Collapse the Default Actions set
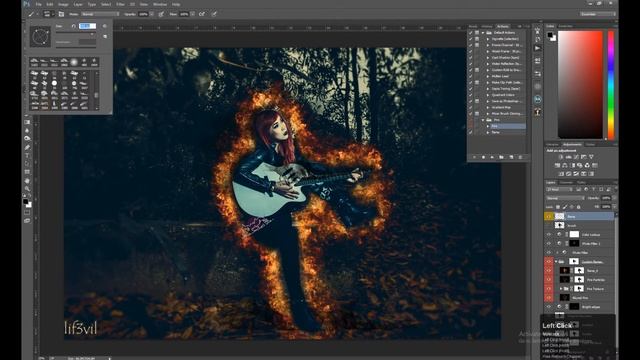Viewport: 640px width, 360px height. pyautogui.click(x=483, y=33)
